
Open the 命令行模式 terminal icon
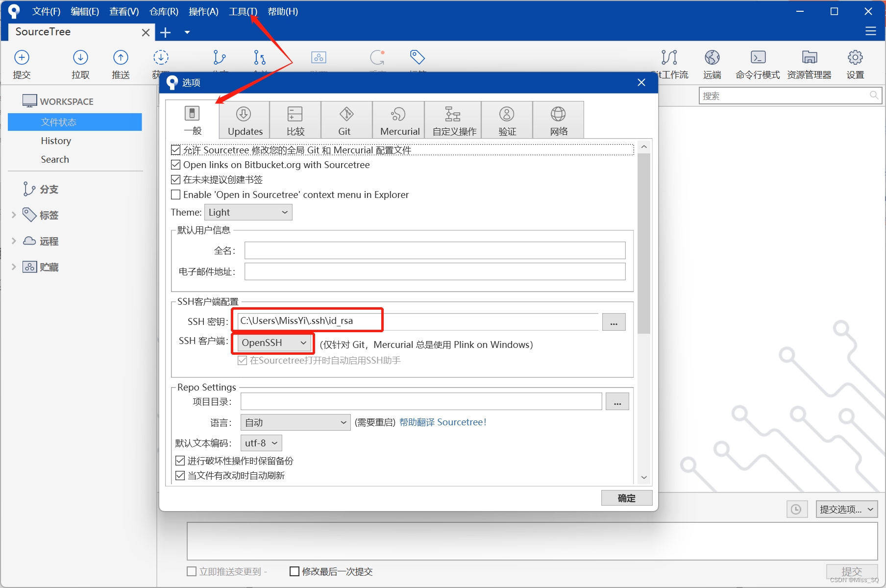pos(758,63)
